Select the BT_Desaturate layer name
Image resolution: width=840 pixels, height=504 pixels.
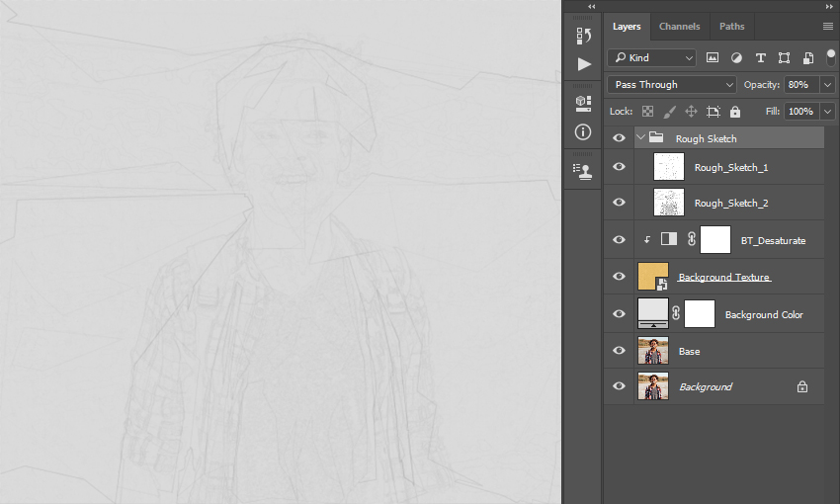pyautogui.click(x=773, y=240)
